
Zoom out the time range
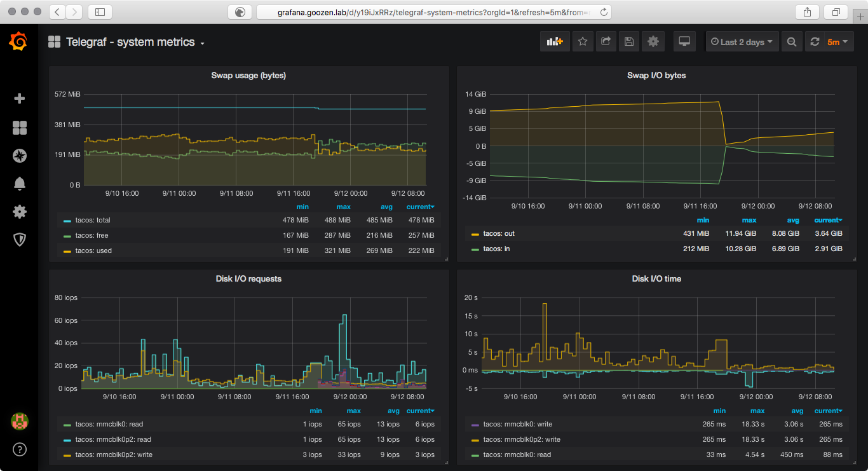791,42
